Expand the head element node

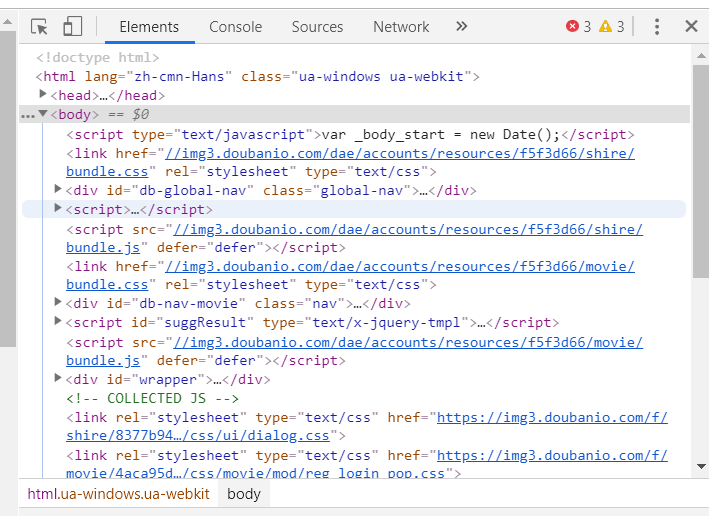pyautogui.click(x=43, y=94)
